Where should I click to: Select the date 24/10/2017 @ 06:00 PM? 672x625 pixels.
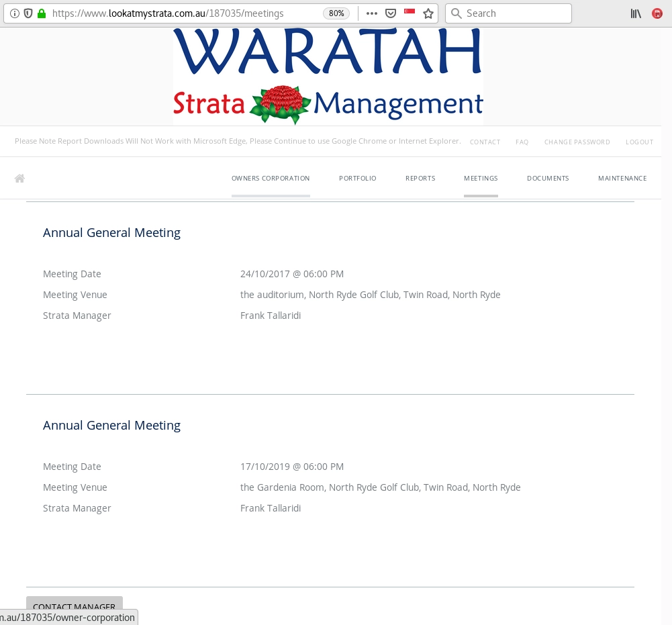(292, 274)
